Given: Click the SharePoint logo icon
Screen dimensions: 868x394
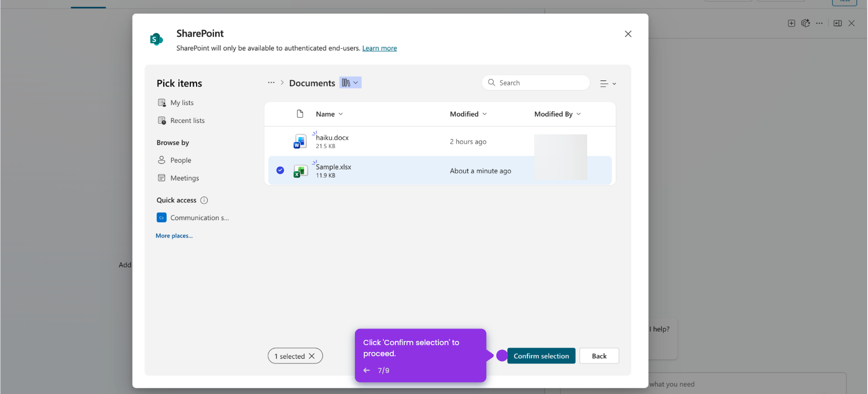Looking at the screenshot, I should point(156,39).
